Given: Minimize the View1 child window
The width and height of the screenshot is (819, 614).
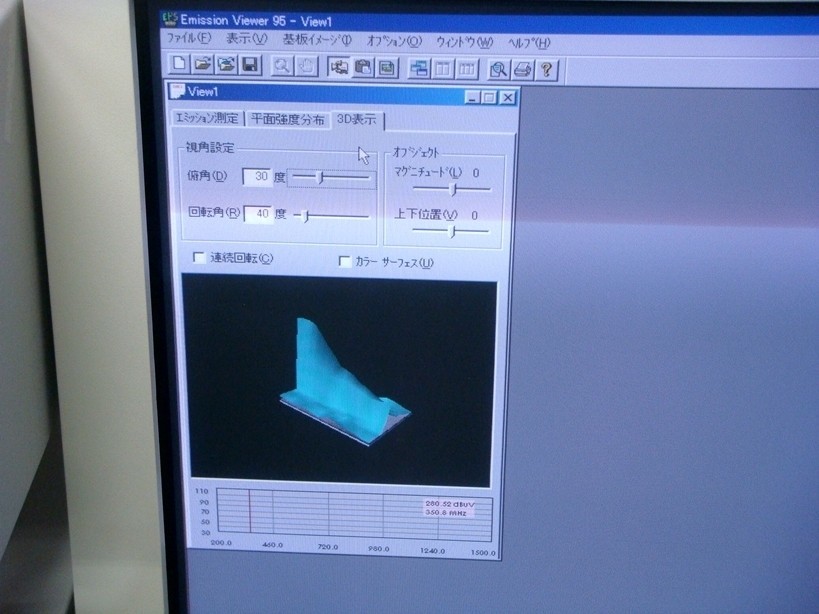Looking at the screenshot, I should point(472,97).
